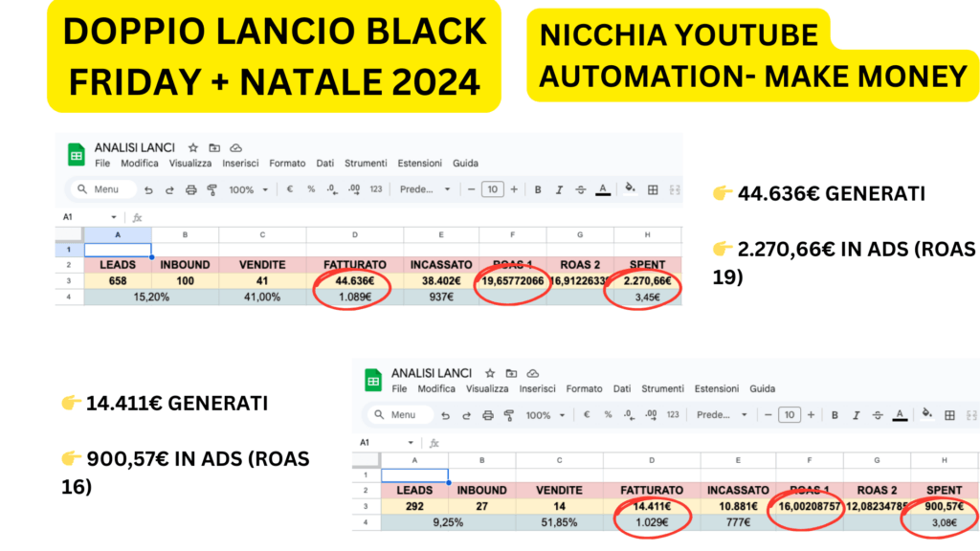This screenshot has height=551, width=980.
Task: Expand the Prede... font dropdown in lower toolbar
Action: [x=722, y=415]
